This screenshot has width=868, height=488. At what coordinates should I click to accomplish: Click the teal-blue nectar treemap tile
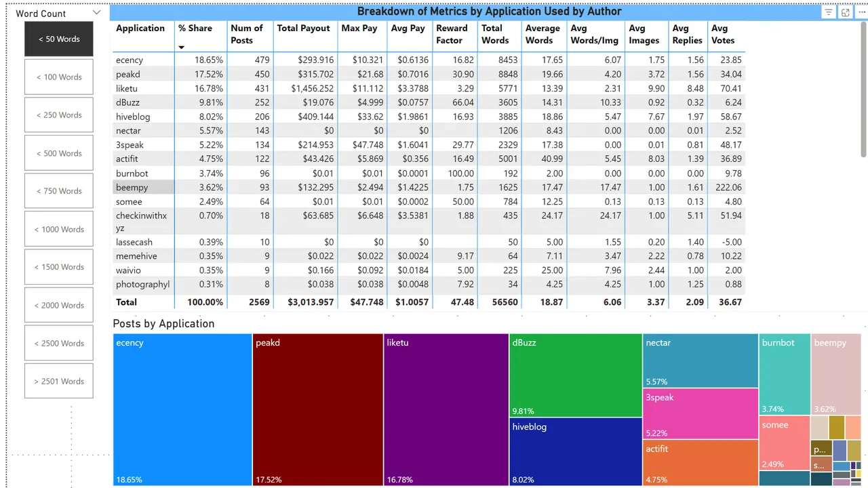[700, 360]
